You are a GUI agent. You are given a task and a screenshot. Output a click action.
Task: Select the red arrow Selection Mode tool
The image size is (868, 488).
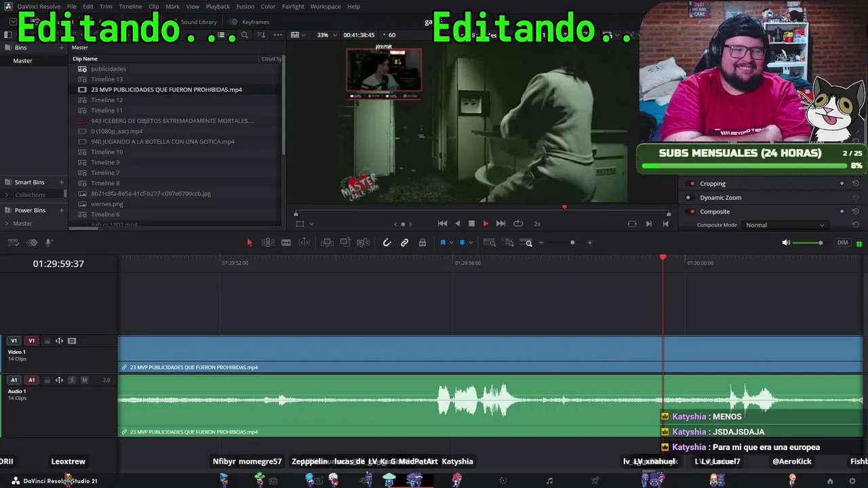(x=250, y=243)
